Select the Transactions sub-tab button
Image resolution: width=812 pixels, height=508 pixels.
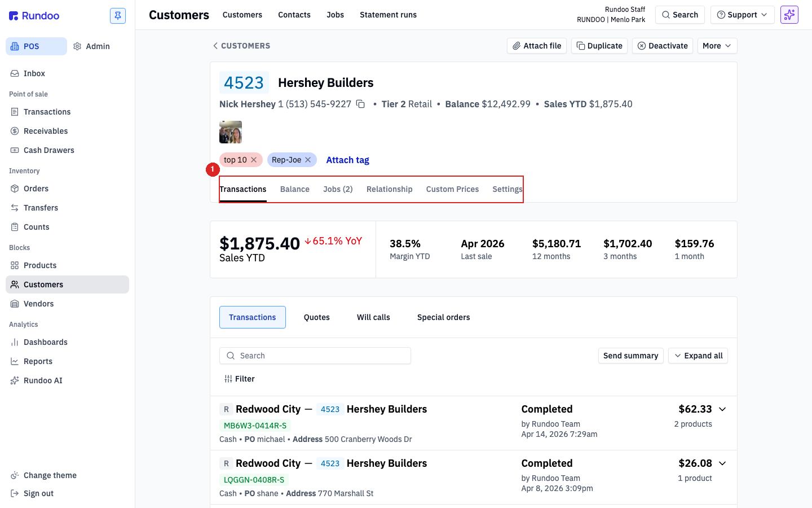point(253,317)
